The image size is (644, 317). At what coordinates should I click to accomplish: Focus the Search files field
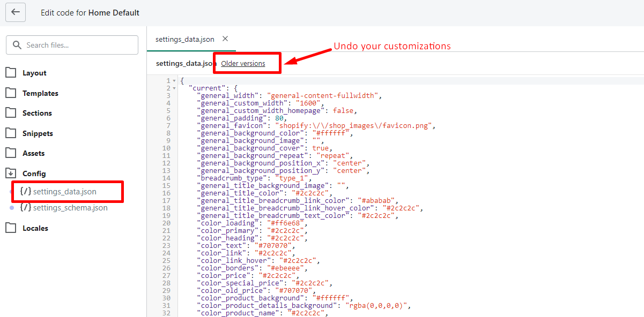pyautogui.click(x=72, y=45)
